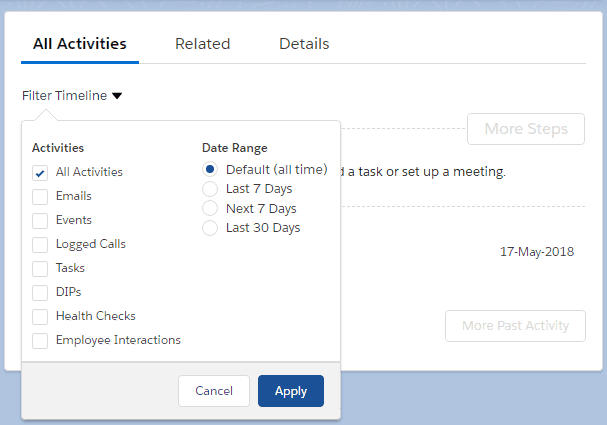Click the More Steps button
Image resolution: width=607 pixels, height=425 pixels.
tap(526, 129)
